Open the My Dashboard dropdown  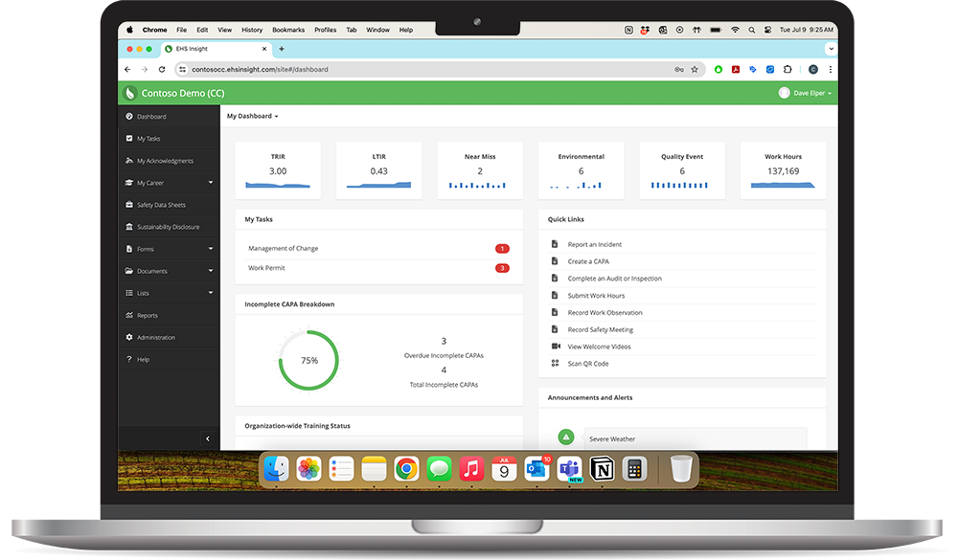click(x=252, y=116)
